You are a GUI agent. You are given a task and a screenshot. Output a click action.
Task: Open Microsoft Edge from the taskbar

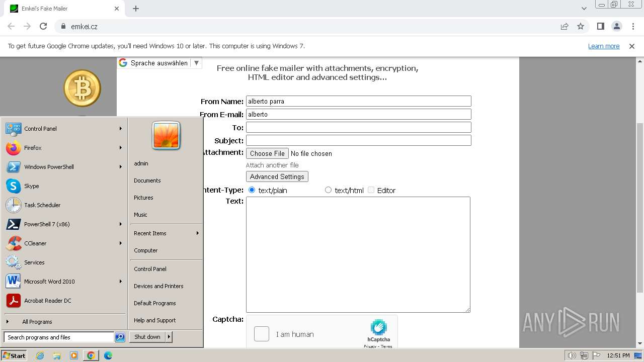[x=108, y=355]
